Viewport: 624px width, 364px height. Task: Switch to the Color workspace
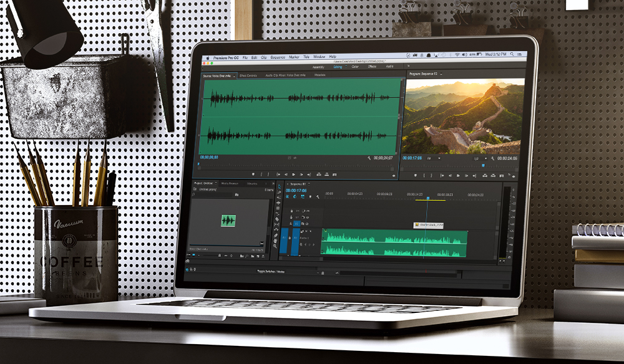click(x=355, y=67)
